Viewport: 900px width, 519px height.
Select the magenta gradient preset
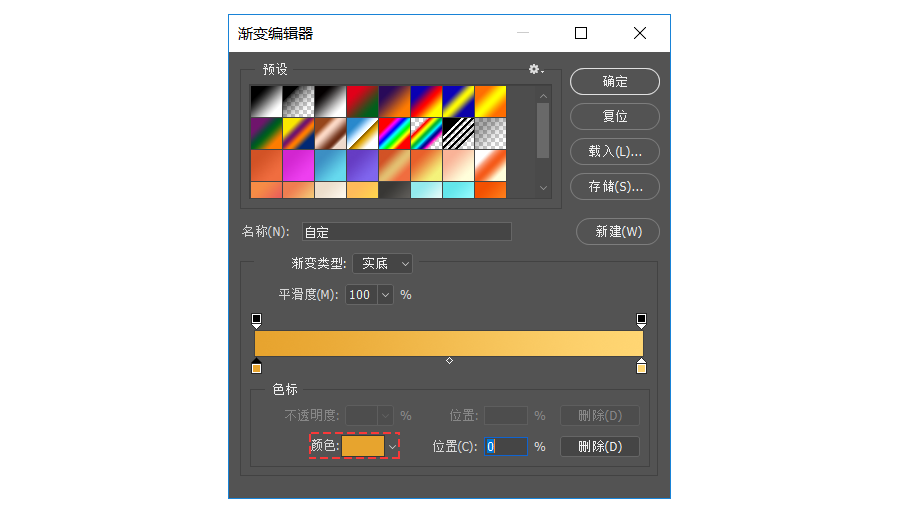(298, 165)
